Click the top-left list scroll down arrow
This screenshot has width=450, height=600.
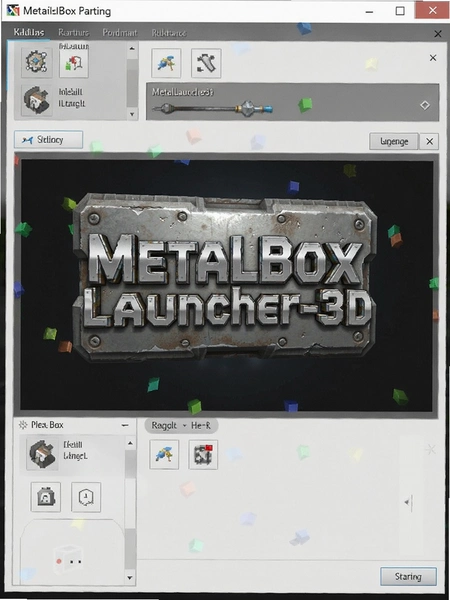[132, 114]
